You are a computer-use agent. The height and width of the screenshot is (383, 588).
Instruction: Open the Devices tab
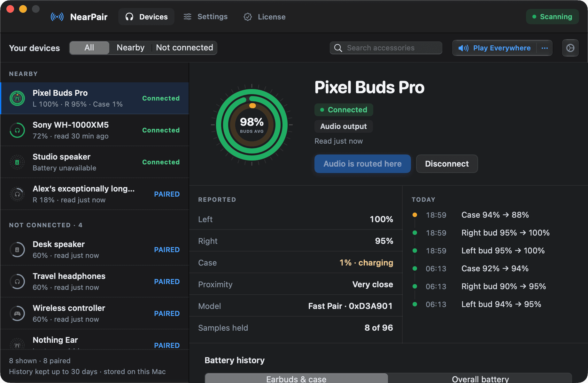146,17
